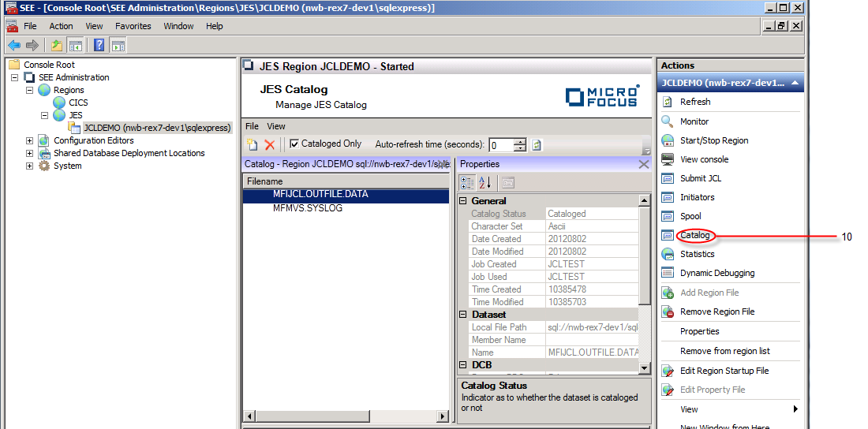Click the red delete entry icon
Screen dimensions: 868x429
(x=270, y=144)
